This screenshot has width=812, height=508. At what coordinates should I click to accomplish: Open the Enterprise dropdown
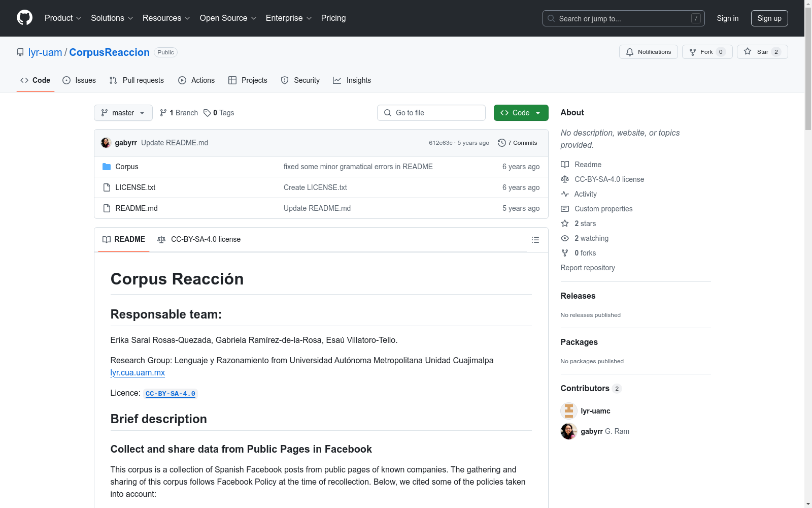(289, 18)
